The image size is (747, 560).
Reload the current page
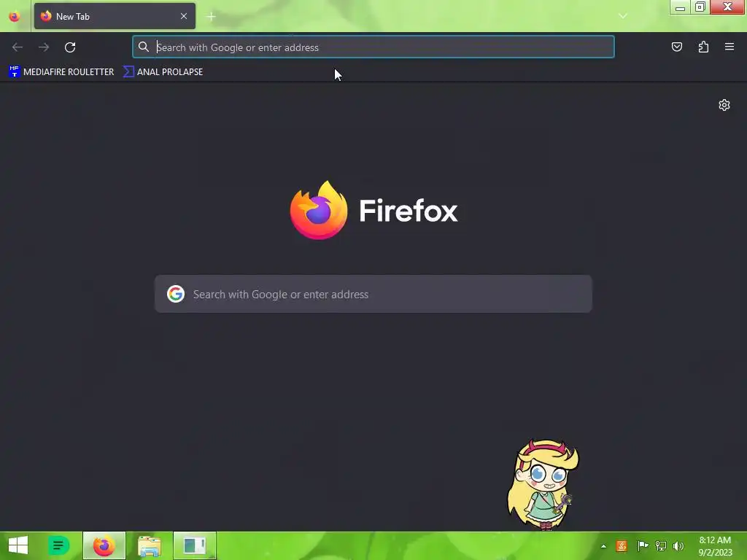pos(70,47)
